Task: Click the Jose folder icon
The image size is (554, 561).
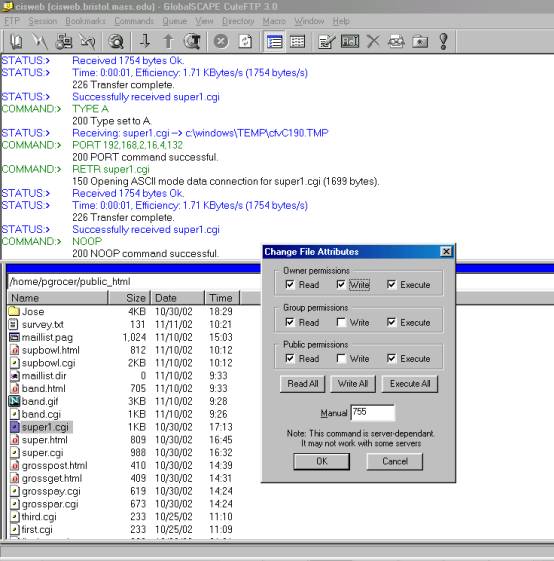Action: tap(14, 311)
